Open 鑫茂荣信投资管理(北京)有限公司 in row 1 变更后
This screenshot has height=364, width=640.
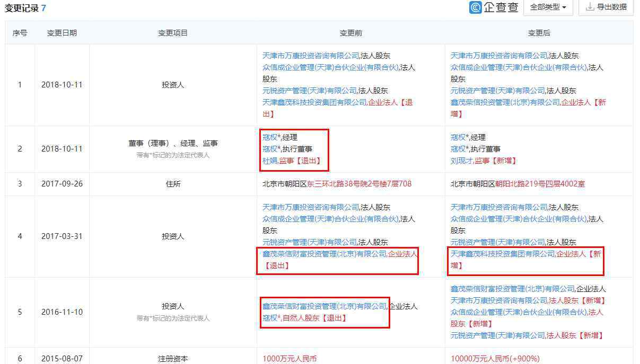click(x=505, y=102)
